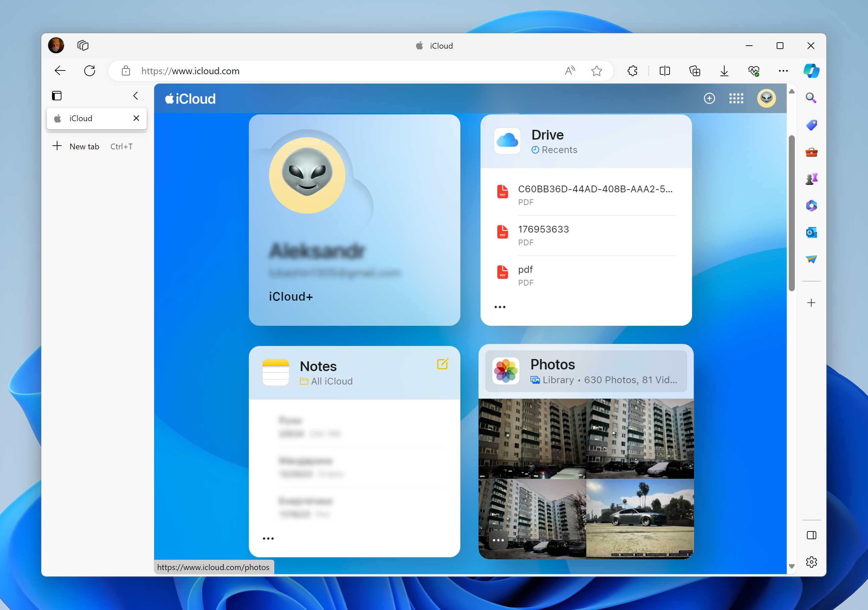Select the iCloud tab
Viewport: 868px width, 610px height.
[96, 118]
